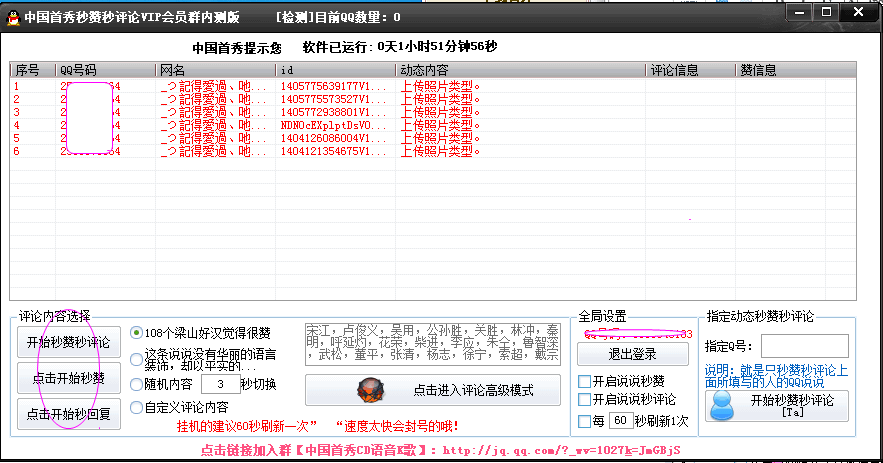This screenshot has width=883, height=463.
Task: Click the blue user avatar icon
Action: click(x=722, y=406)
